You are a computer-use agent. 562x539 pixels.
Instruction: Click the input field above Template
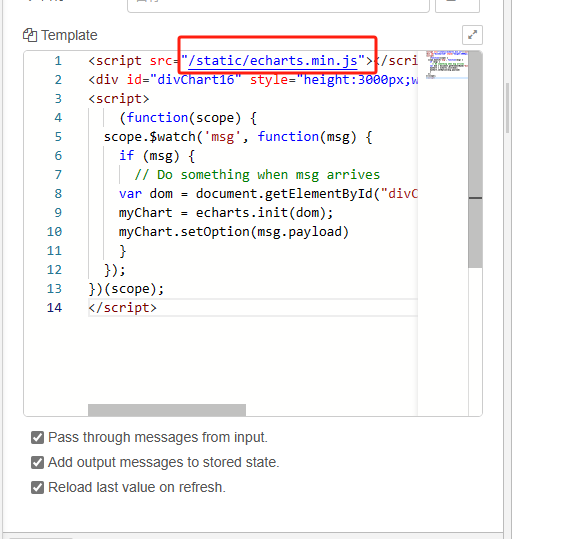278,6
